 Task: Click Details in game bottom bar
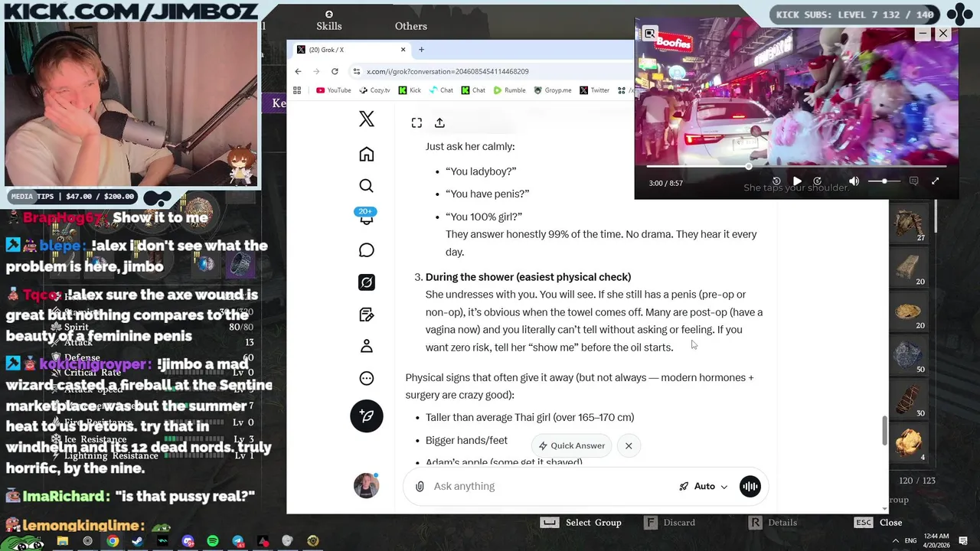click(773, 523)
